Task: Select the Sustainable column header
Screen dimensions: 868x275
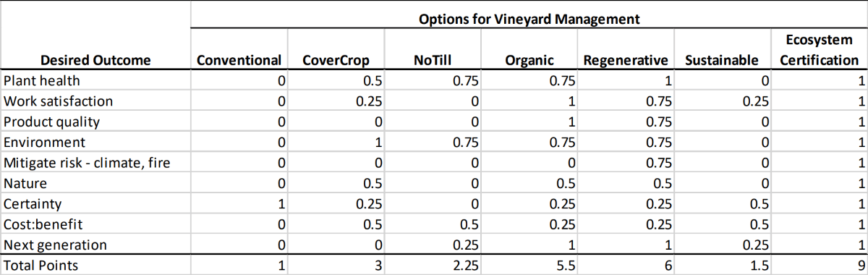Action: 721,61
